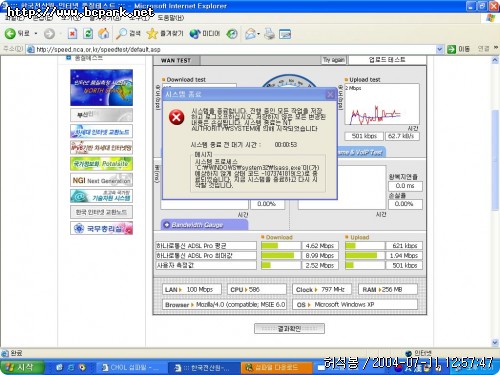Click the page scrollbar up arrow
This screenshot has width=500, height=375.
[495, 60]
